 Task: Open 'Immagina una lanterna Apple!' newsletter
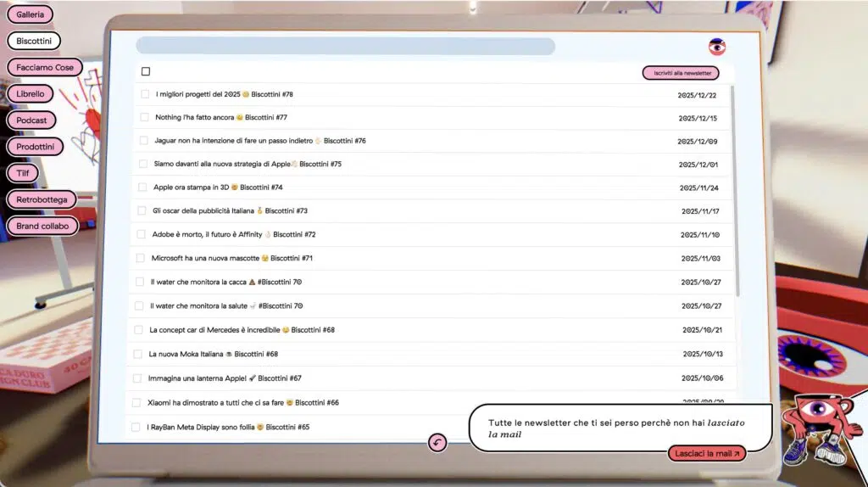pyautogui.click(x=225, y=378)
